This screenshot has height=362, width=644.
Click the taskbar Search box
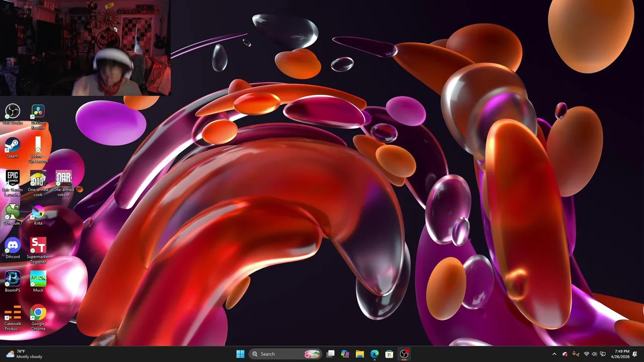(285, 354)
